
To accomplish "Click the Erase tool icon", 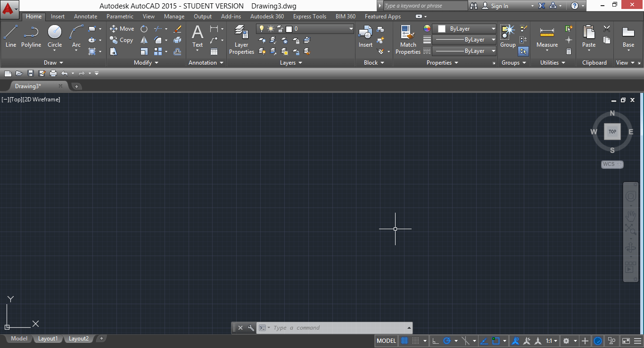I will pos(177,29).
